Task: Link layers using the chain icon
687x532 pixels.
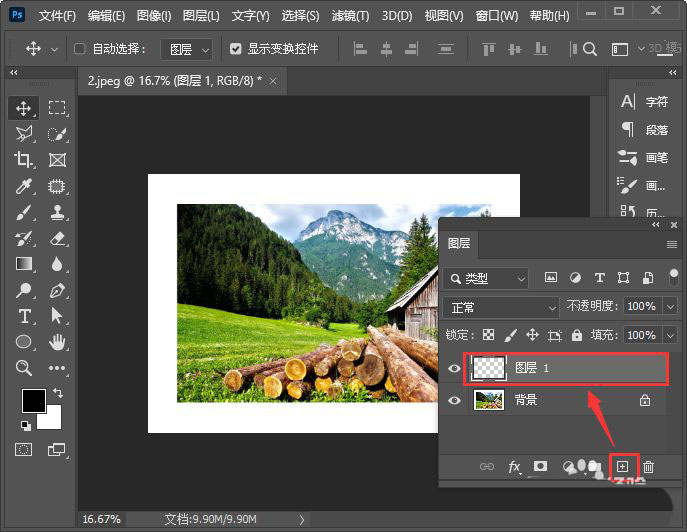Action: (487, 467)
